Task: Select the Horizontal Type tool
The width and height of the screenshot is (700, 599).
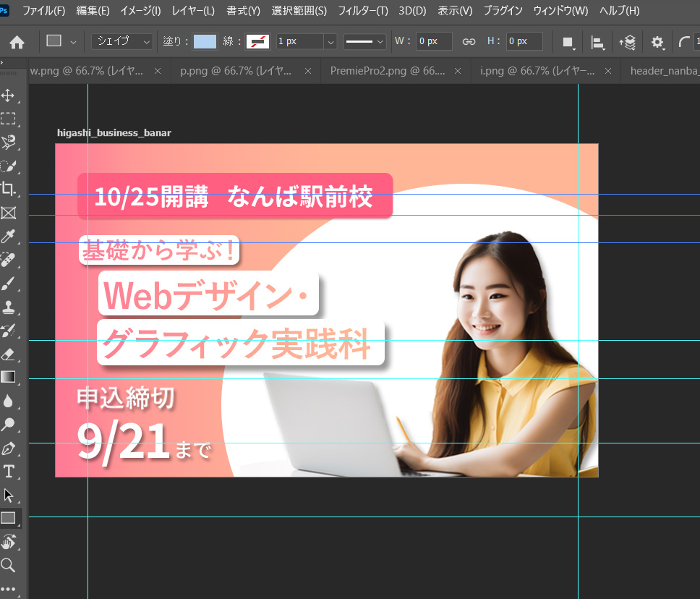Action: [x=7, y=471]
